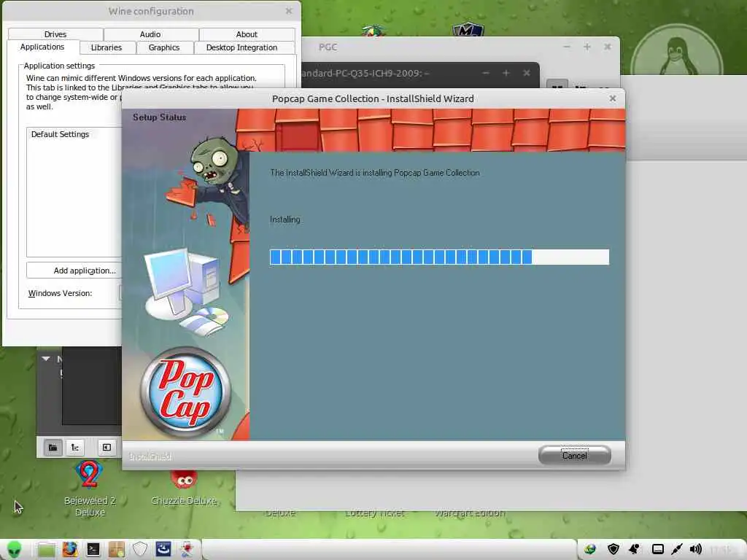Screen dimensions: 747x560
Task: Select Default Settings in the application list
Action: point(60,134)
